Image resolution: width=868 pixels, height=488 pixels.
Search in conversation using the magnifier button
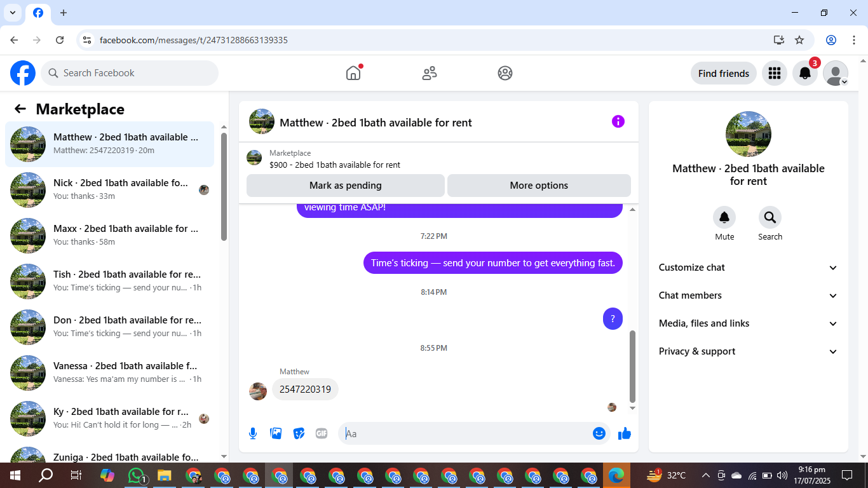770,217
